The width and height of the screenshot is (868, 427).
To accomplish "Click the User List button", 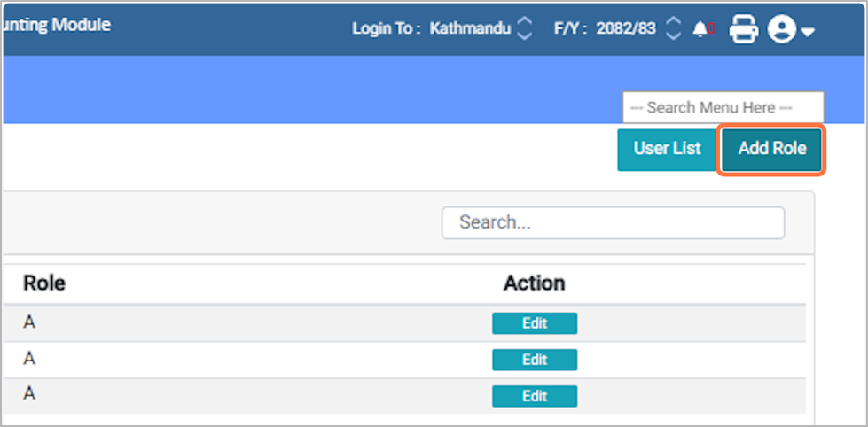I will [x=667, y=149].
